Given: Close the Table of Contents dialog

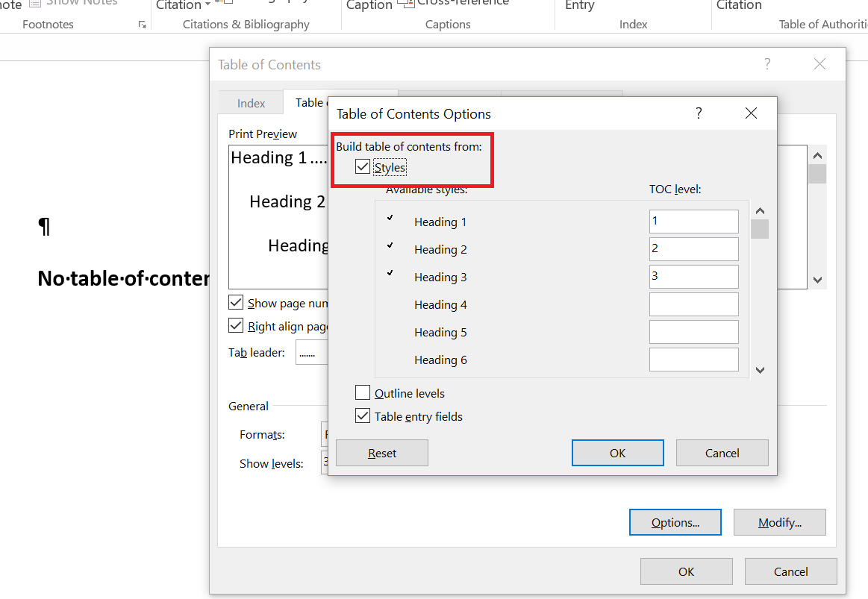Looking at the screenshot, I should 819,64.
